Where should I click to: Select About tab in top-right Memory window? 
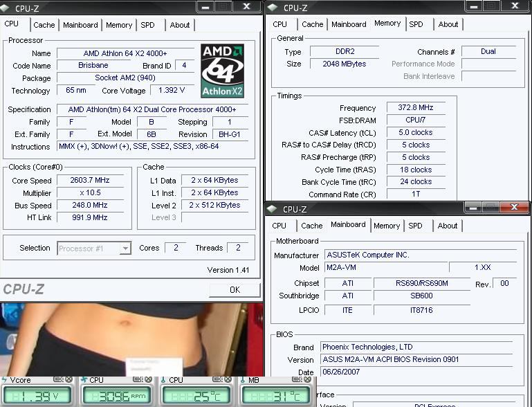coord(448,24)
